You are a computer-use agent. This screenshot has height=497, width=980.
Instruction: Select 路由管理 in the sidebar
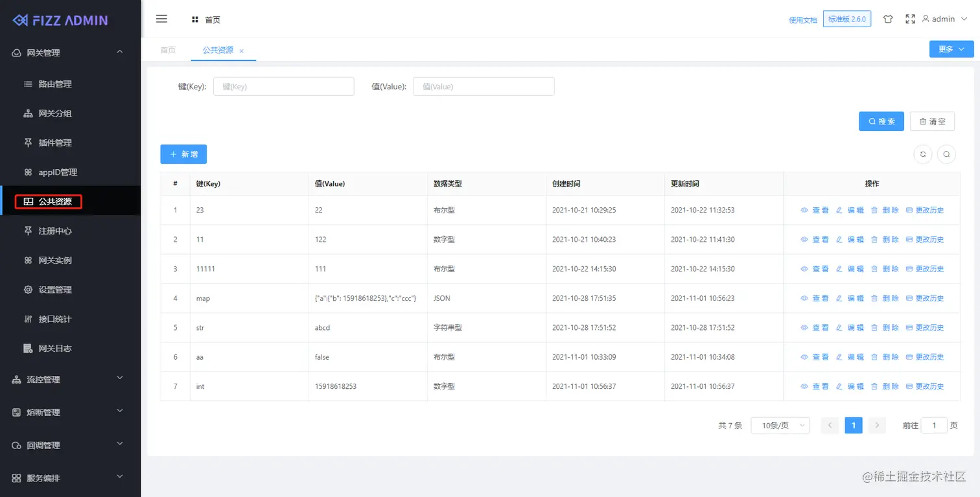56,84
